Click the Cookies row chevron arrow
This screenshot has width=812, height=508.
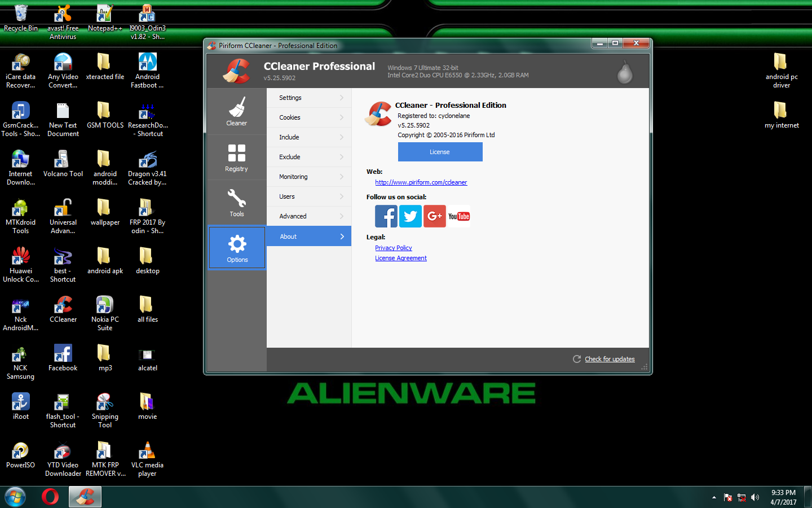(x=342, y=117)
